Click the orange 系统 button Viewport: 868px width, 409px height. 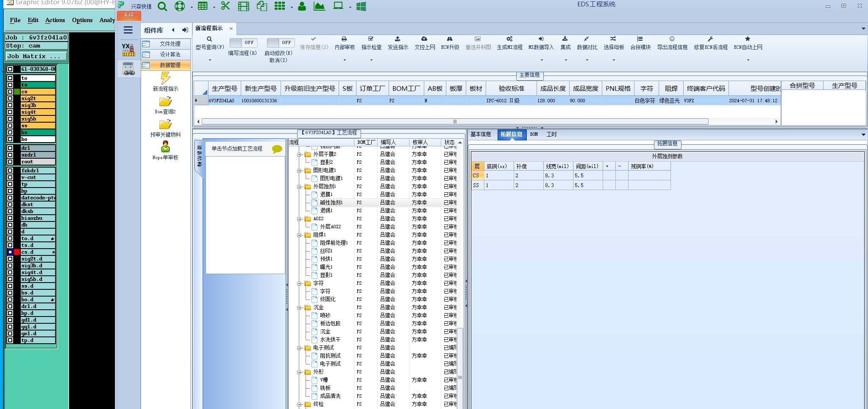(129, 16)
